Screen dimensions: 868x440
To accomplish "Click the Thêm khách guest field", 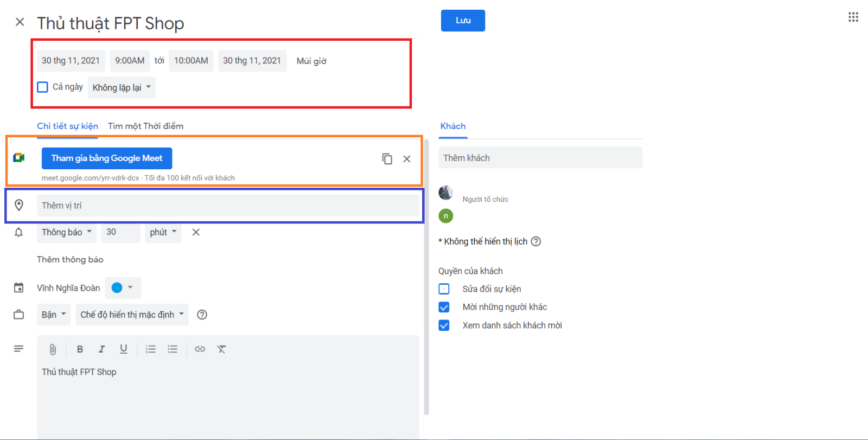I will point(540,158).
